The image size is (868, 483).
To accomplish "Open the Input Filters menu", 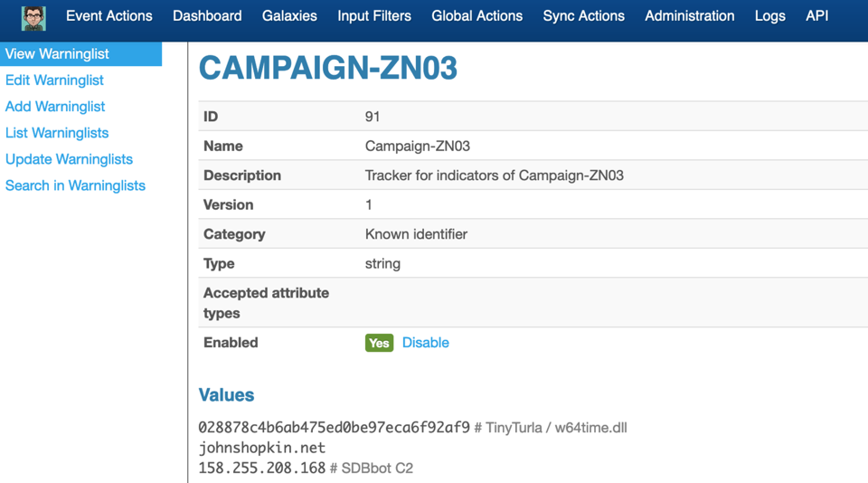I will tap(374, 16).
